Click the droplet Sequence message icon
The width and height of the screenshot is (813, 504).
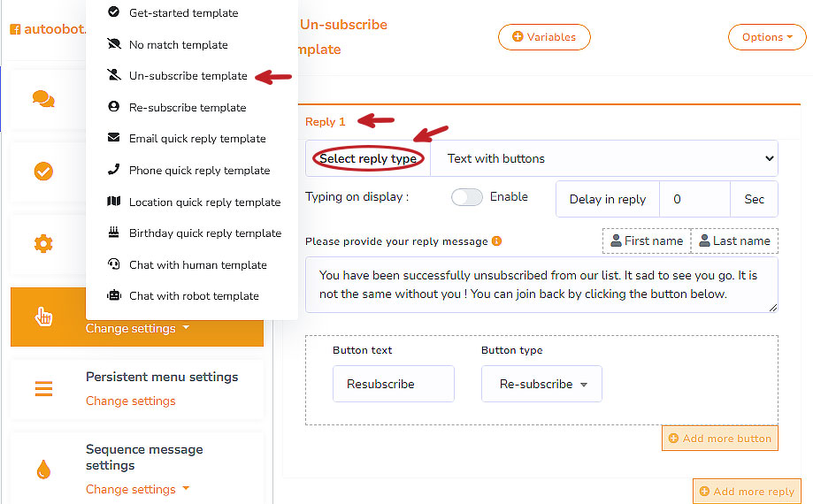[x=43, y=470]
